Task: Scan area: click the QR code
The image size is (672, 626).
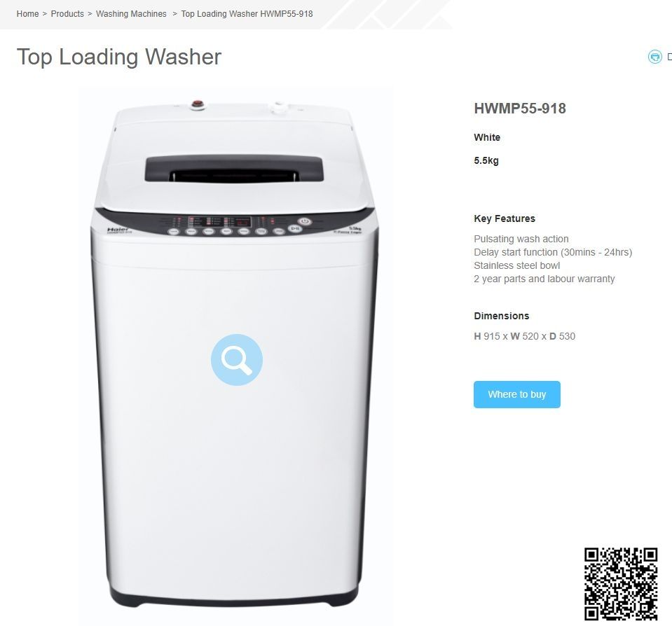Action: coord(621,583)
